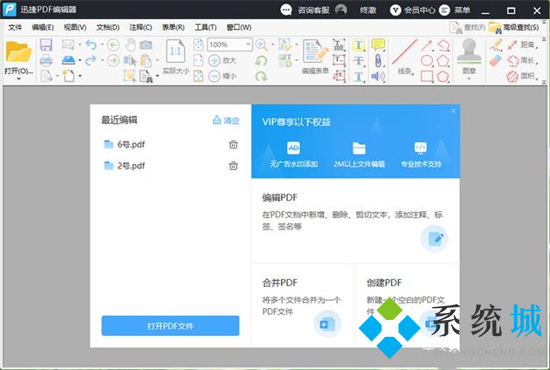Click the 编辑表单 edit form icon

point(315,56)
